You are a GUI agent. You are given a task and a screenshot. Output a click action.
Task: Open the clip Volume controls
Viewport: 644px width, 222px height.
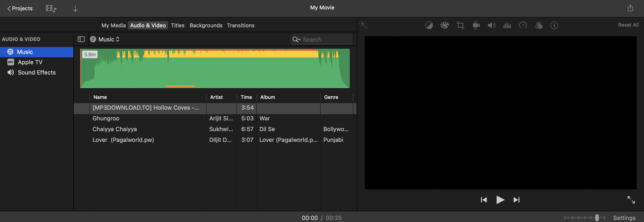pyautogui.click(x=491, y=25)
